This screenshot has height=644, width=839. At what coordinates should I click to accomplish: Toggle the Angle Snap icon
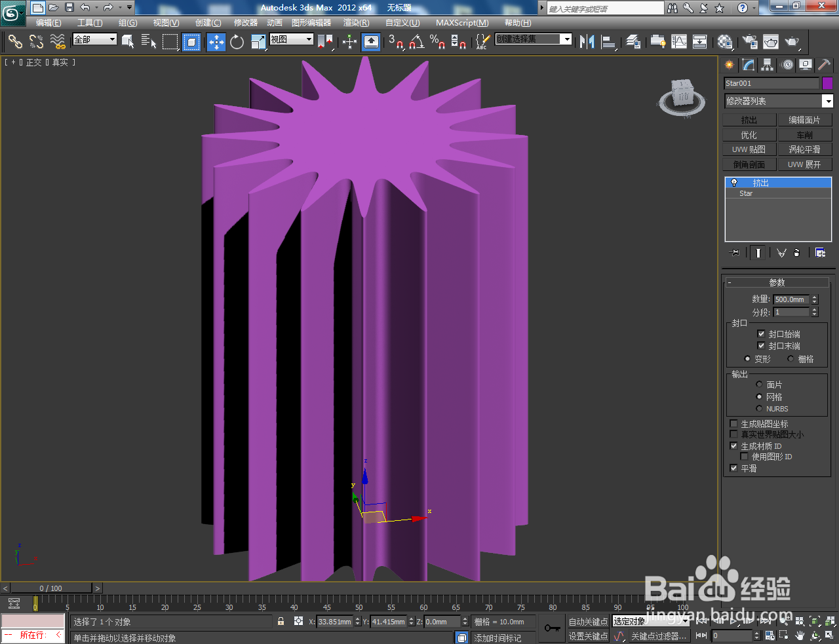click(x=417, y=42)
